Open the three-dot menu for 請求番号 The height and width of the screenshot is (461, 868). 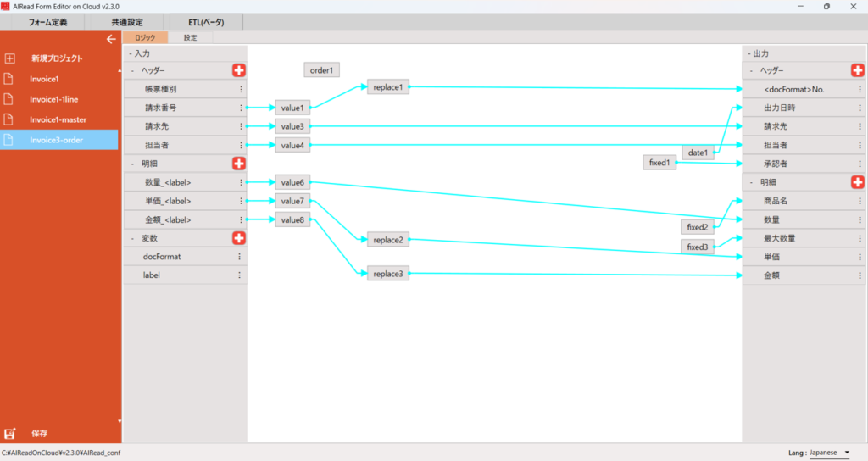point(241,108)
